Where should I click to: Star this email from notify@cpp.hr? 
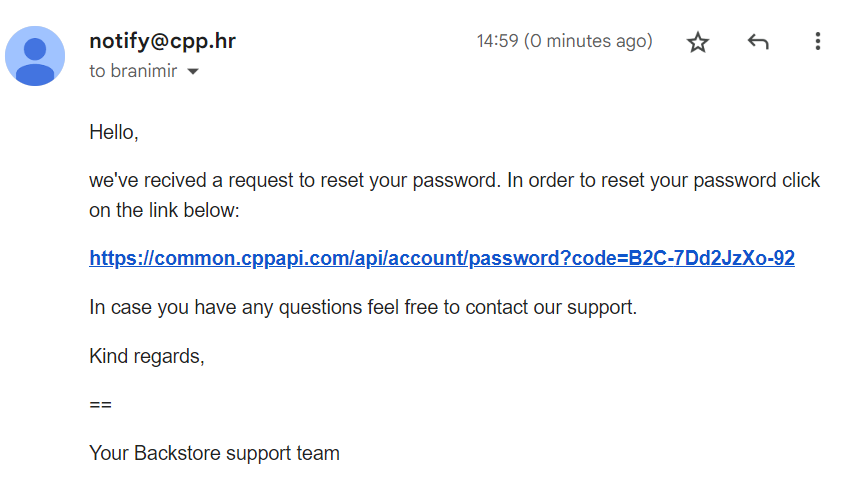pyautogui.click(x=698, y=41)
